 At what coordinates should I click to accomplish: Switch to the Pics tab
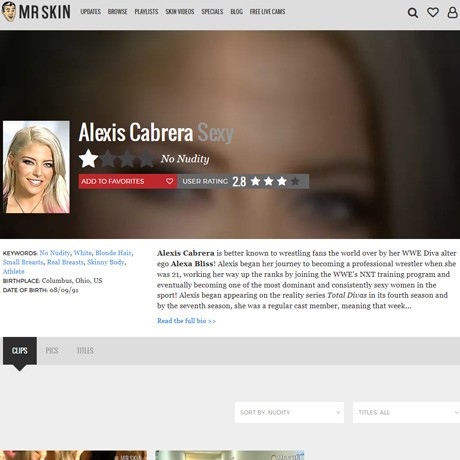pos(52,351)
